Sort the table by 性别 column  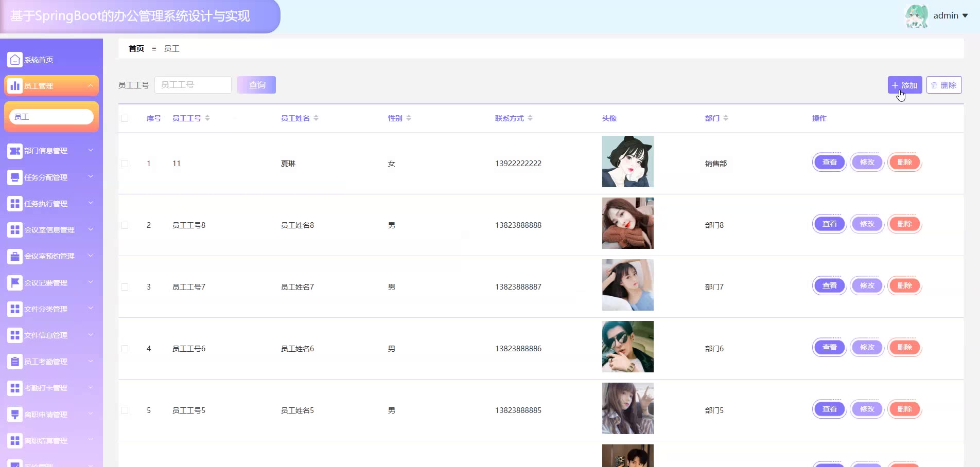(x=409, y=118)
